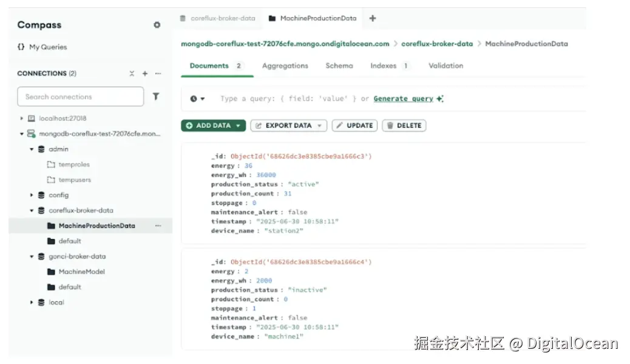Open the ADD DATA dropdown arrow

(239, 126)
